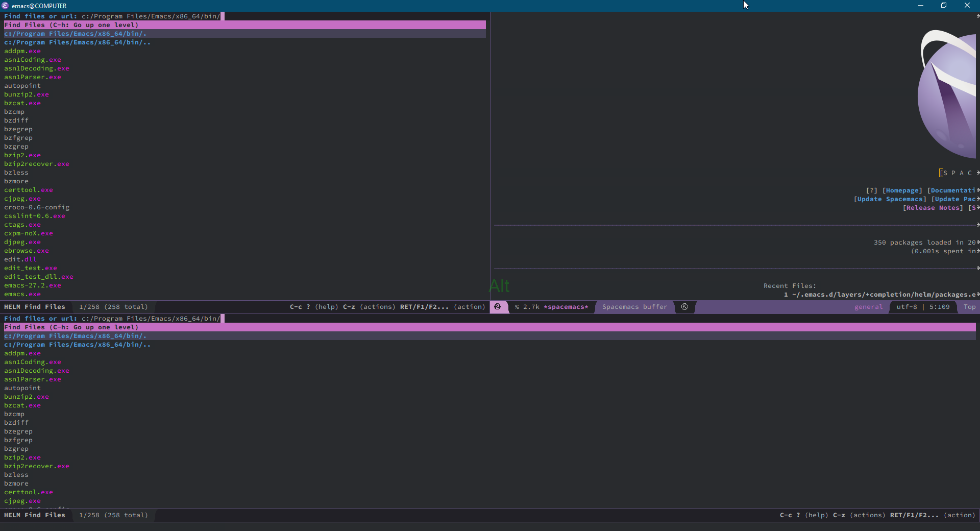Image resolution: width=980 pixels, height=531 pixels.
Task: Click the utf-8 encoding indicator
Action: click(907, 307)
